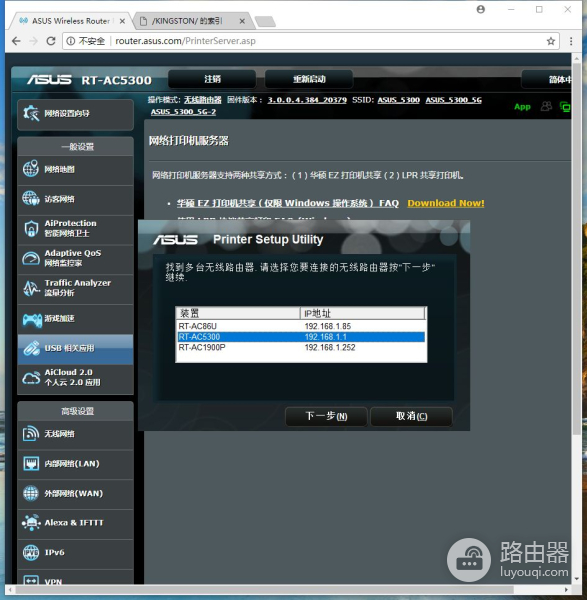Click 无线路由器 operation mode link
Viewport: 587px width, 600px height.
[203, 100]
